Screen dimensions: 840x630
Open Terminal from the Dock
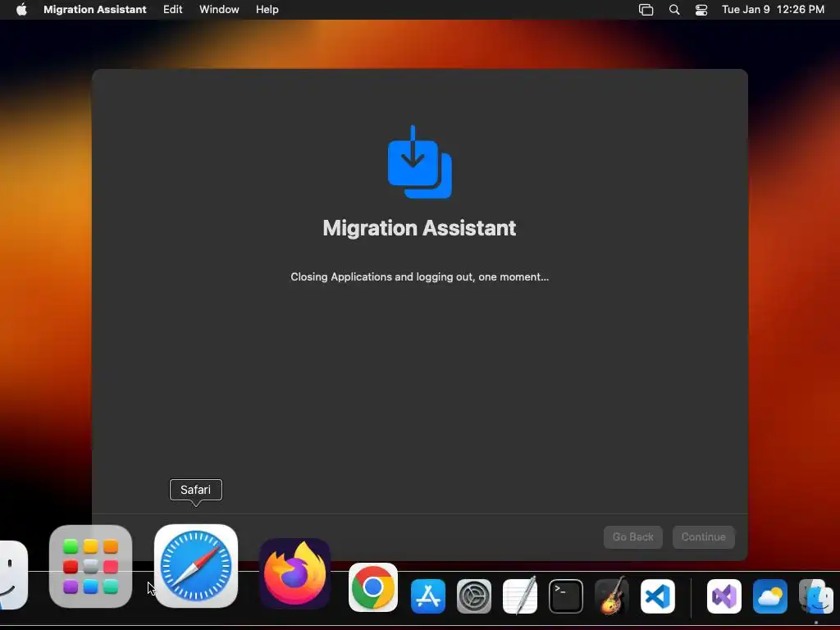(566, 596)
